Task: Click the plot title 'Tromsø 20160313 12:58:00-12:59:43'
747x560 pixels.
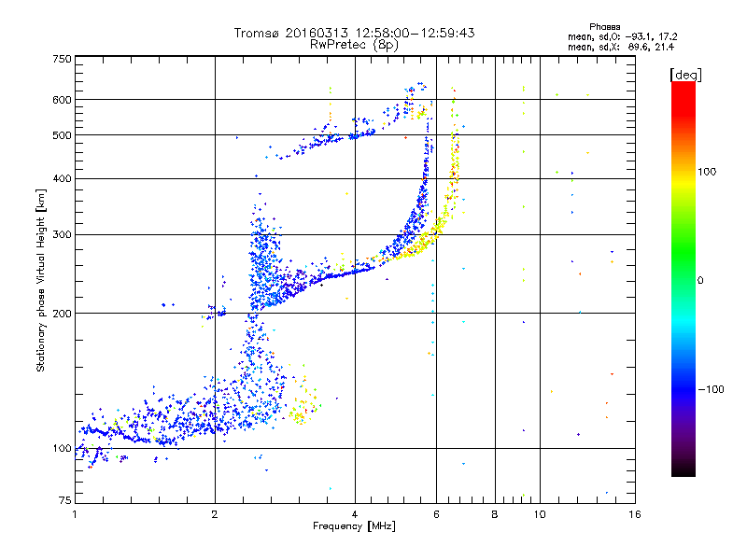Action: click(354, 33)
